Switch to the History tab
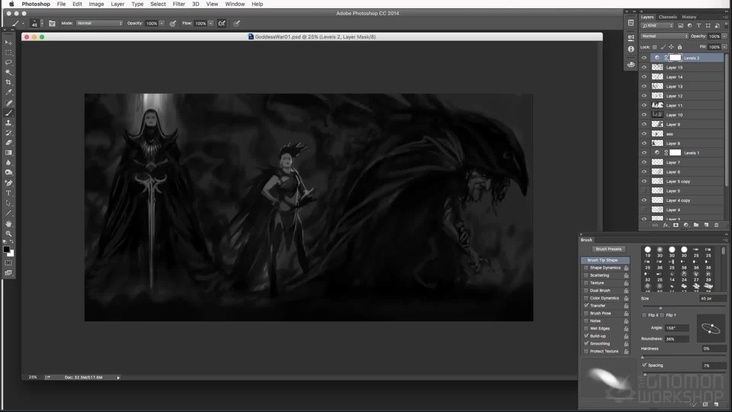The height and width of the screenshot is (412, 732). 689,17
